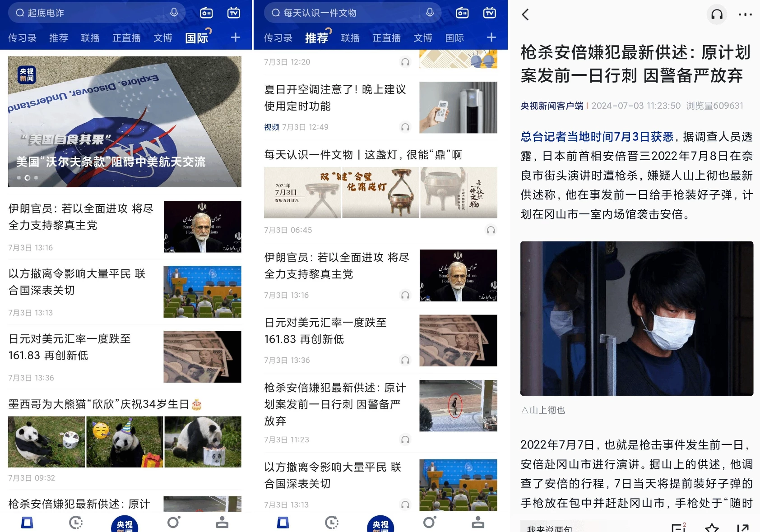This screenshot has height=532, width=760.
Task: Tap the left screen bottom bar circle-dot icon
Action: coord(174,522)
